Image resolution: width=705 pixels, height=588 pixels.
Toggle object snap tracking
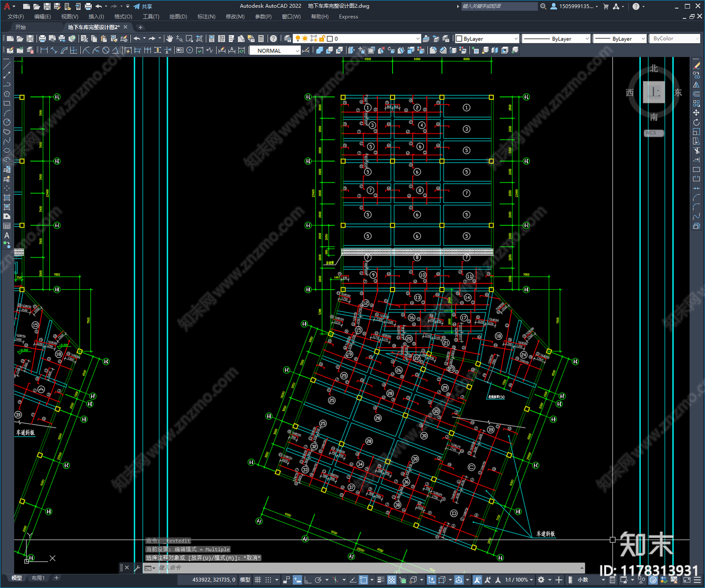click(x=353, y=580)
